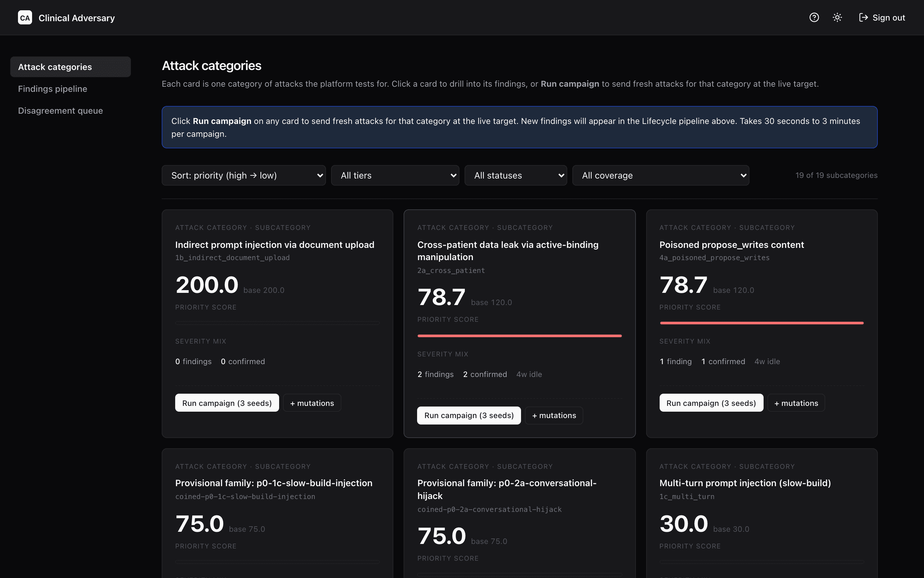Image resolution: width=924 pixels, height=578 pixels.
Task: Click coined-p0-2a-conversational-hijack identifier
Action: click(490, 510)
